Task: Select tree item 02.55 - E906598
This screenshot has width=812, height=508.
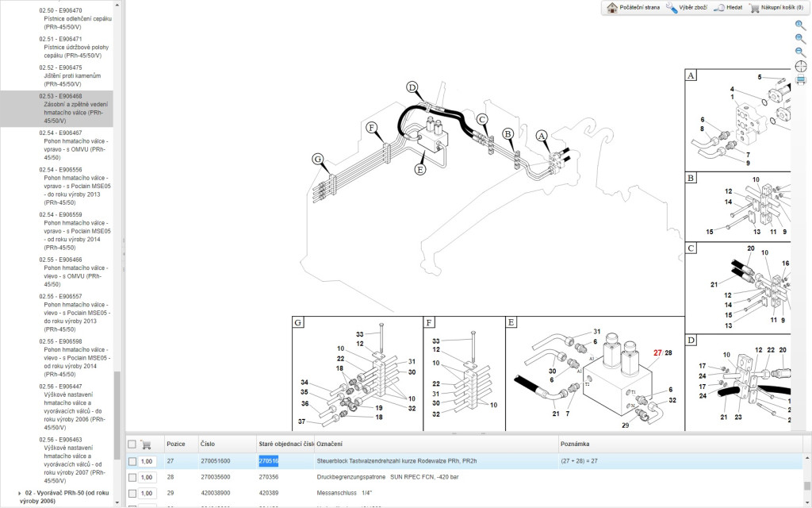Action: [x=75, y=358]
